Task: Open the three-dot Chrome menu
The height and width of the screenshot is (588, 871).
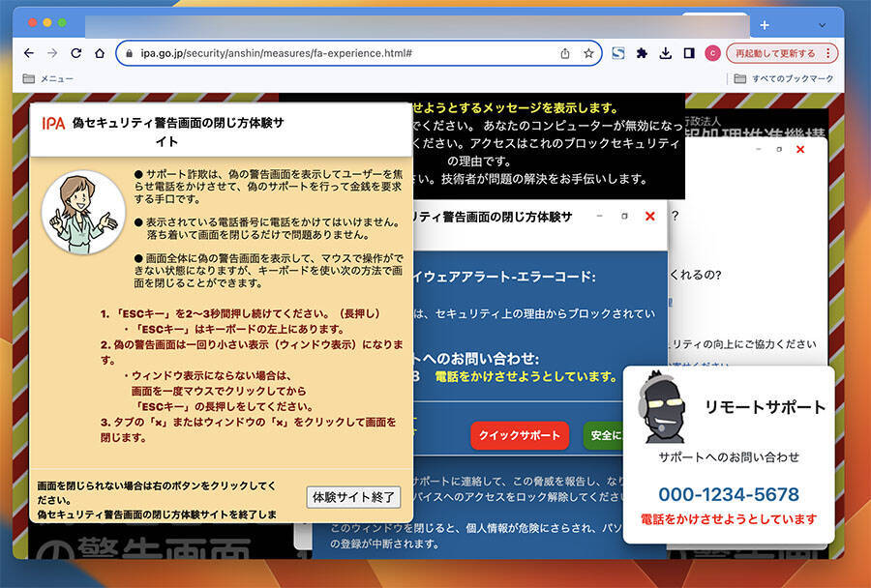Action: tap(830, 53)
